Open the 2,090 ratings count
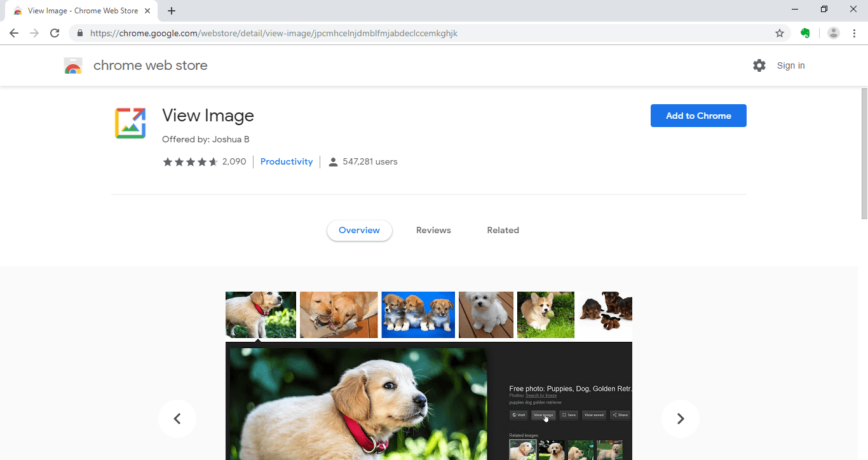The image size is (868, 460). coord(234,162)
